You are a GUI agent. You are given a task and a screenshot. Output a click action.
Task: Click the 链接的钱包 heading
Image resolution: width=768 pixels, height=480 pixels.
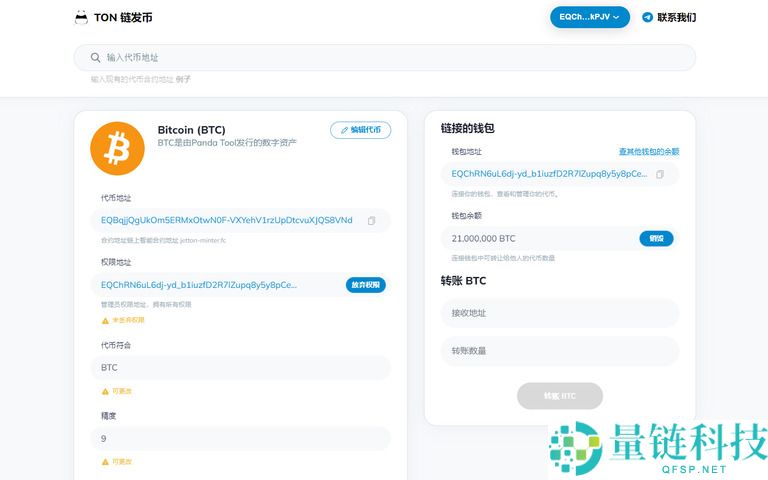[x=467, y=128]
